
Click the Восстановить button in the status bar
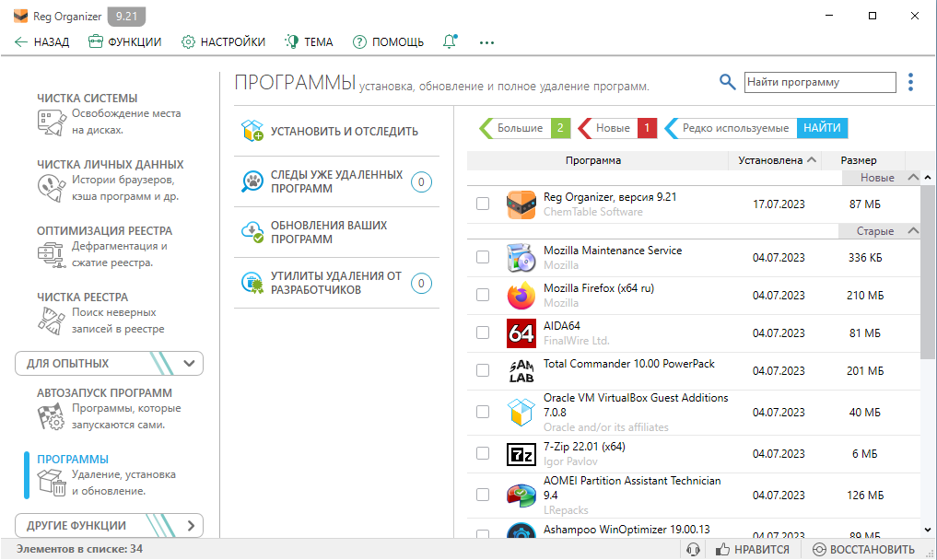(863, 549)
